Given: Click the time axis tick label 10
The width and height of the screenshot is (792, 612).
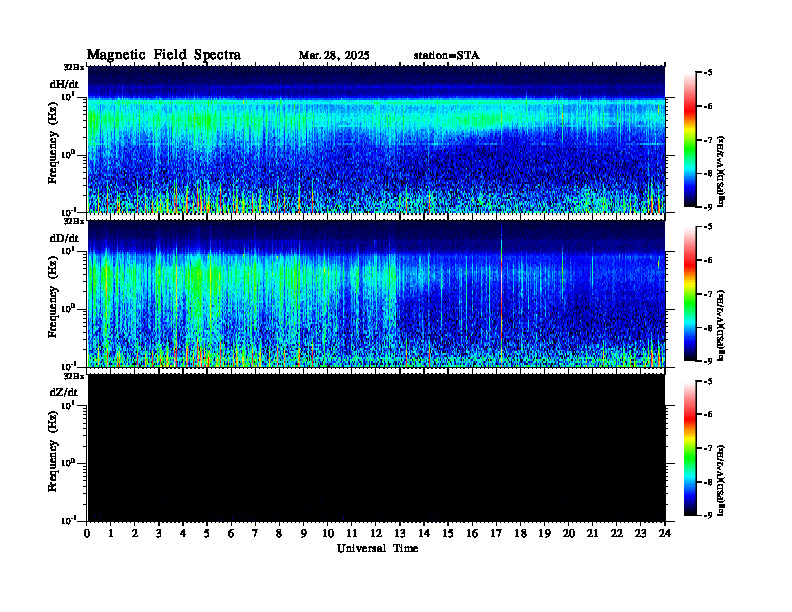Looking at the screenshot, I should (x=328, y=533).
